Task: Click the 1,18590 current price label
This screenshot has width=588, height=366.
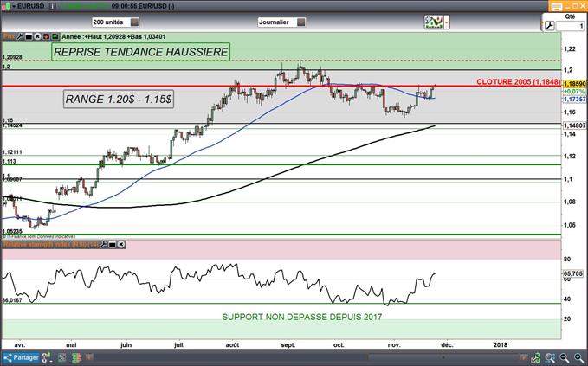Action: (x=574, y=85)
